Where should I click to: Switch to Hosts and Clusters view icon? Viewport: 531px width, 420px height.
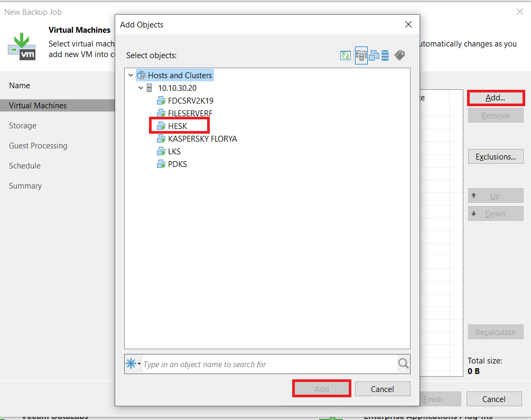361,55
